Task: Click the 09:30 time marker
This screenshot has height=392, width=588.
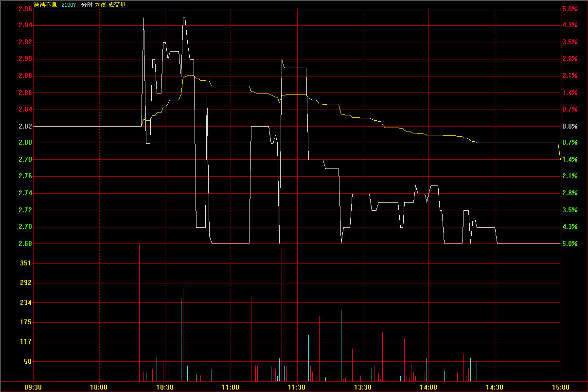Action: click(x=34, y=388)
